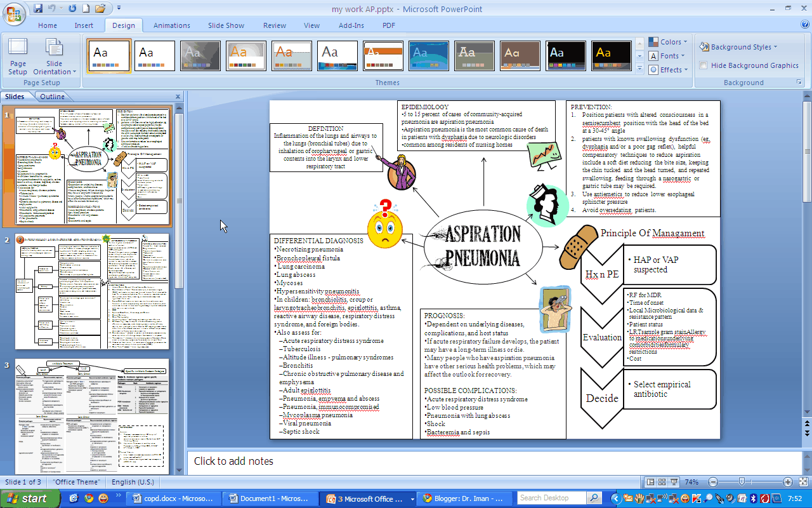Screen dimensions: 812x508
Task: Open the Outline tab in slides pane
Action: point(53,97)
